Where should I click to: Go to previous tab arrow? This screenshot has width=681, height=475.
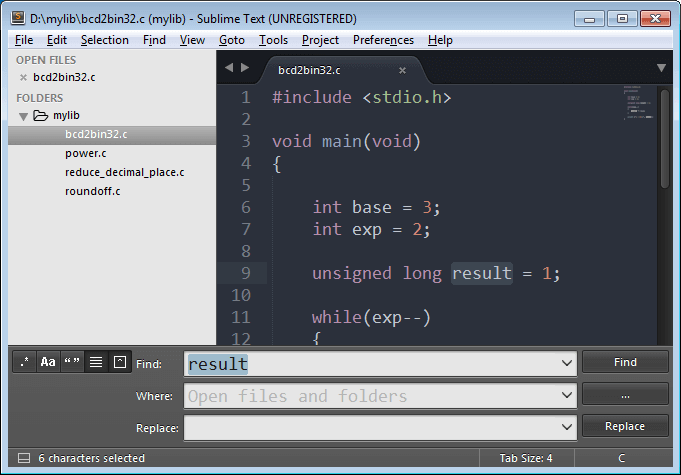point(229,67)
